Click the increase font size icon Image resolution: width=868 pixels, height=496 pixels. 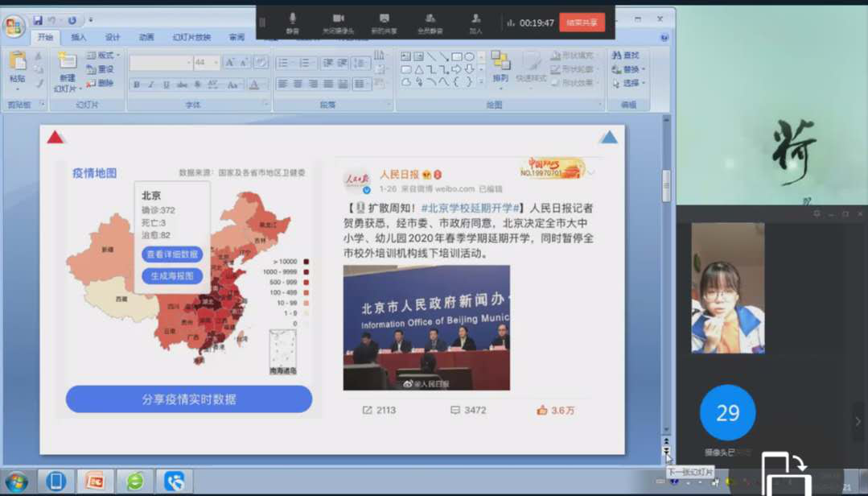[230, 63]
